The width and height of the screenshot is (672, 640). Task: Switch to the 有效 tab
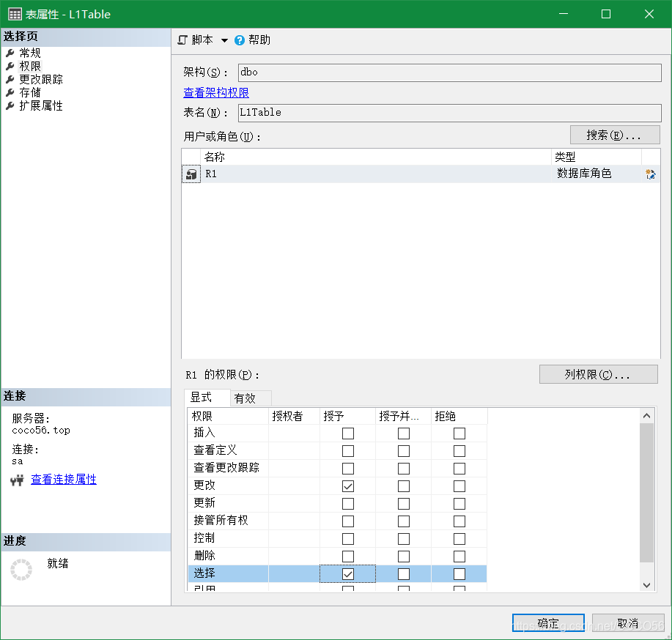250,398
